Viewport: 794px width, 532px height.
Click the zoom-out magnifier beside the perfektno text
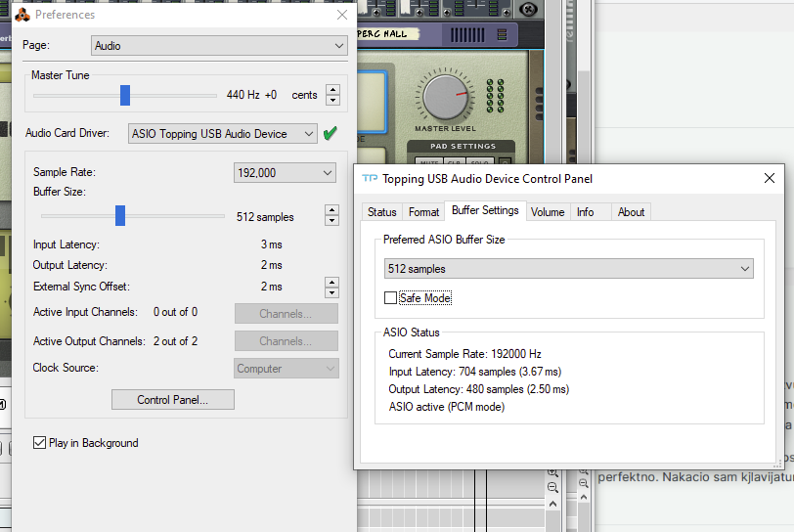click(584, 483)
